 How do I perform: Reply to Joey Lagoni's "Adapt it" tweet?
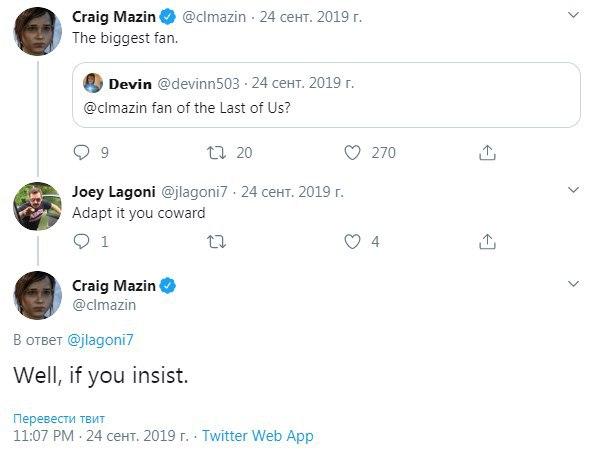tap(81, 241)
